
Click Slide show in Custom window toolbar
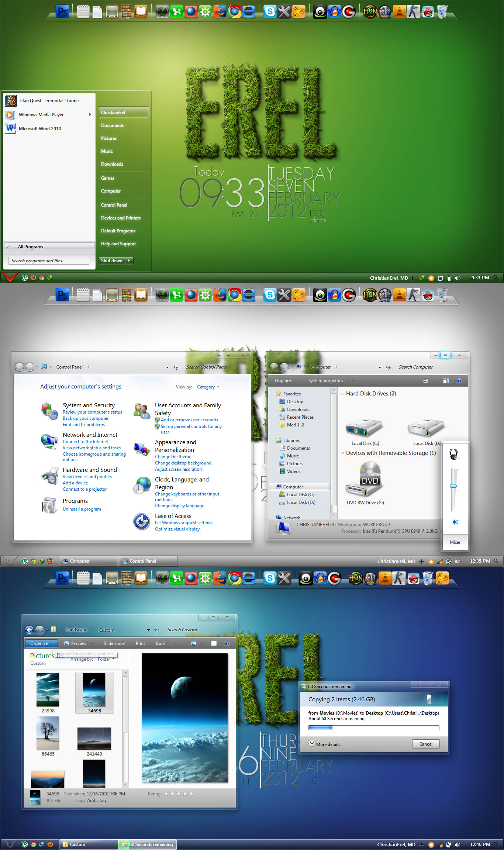point(114,643)
